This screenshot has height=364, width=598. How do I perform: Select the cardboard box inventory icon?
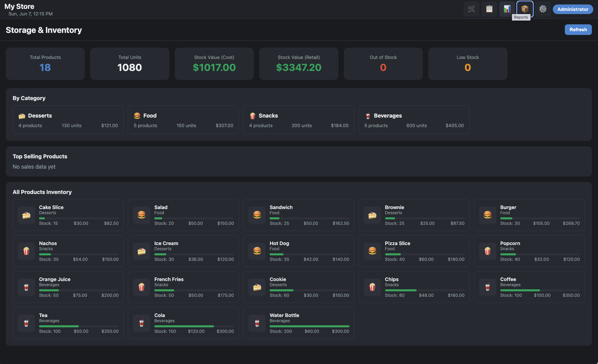coord(525,9)
